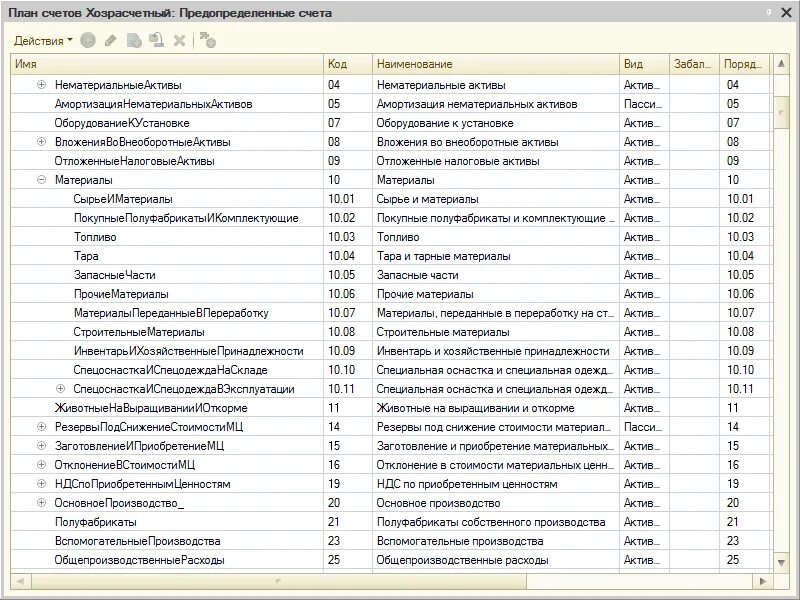Click Код cell of ОтложенныеНалоговыеАктивы row

348,161
